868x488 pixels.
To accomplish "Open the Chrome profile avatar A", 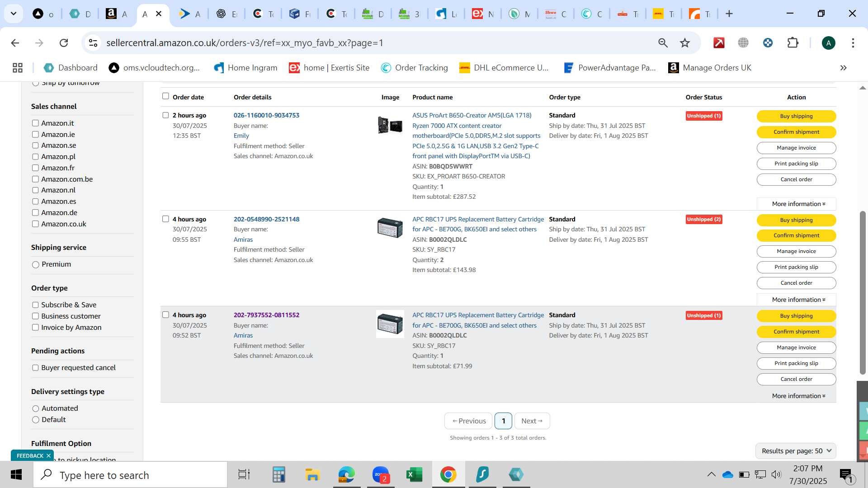I will [828, 43].
